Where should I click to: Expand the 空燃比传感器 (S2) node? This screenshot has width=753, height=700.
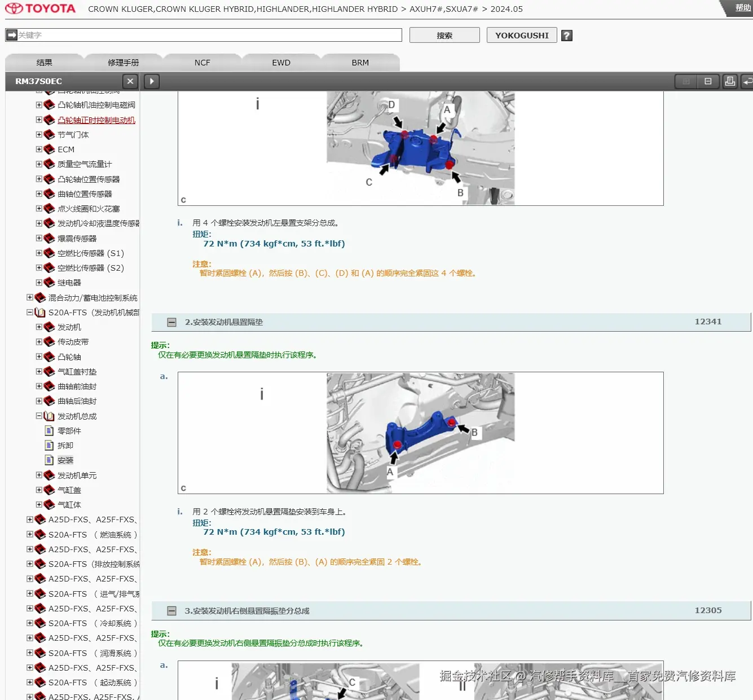click(39, 267)
